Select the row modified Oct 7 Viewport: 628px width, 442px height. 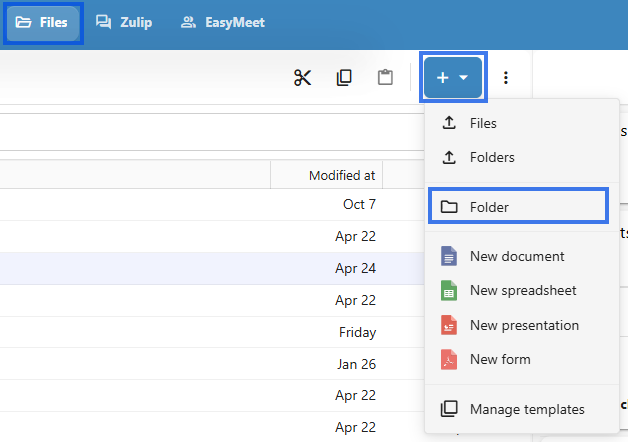[212, 204]
